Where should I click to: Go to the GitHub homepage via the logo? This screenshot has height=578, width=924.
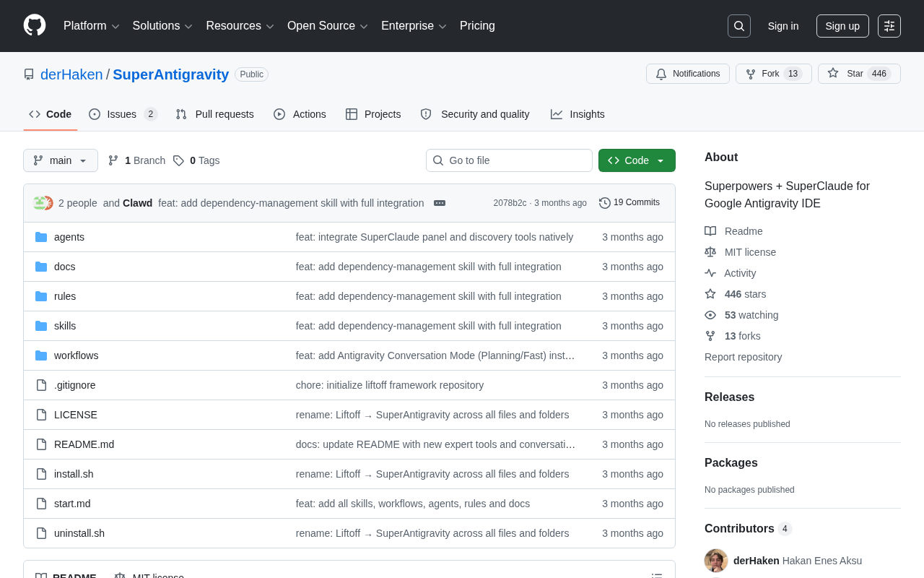[35, 25]
